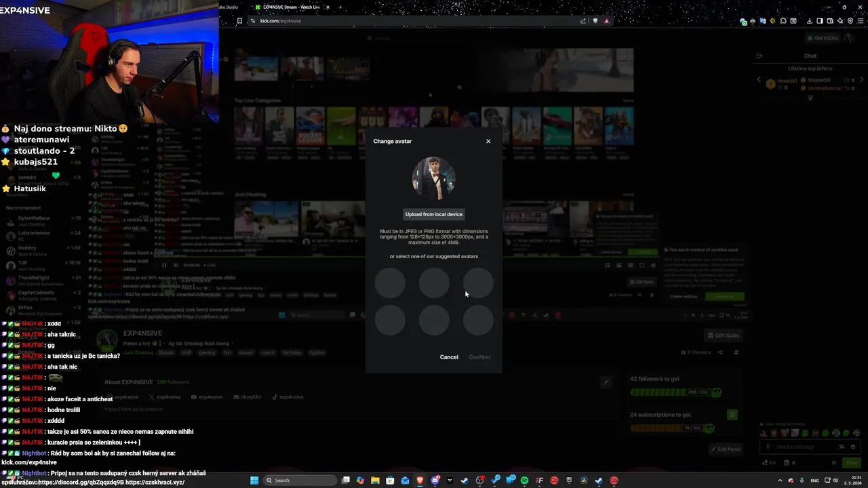Bookmark this page with the bookmark icon

(x=239, y=21)
